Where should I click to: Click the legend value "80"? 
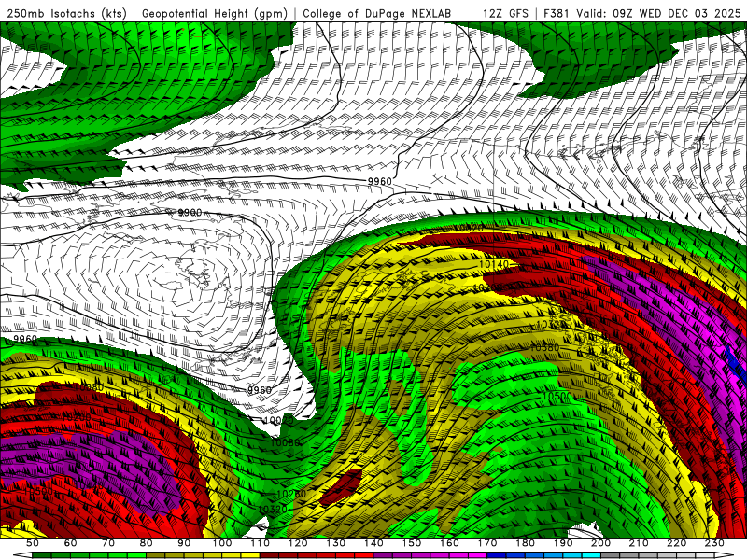pos(146,543)
